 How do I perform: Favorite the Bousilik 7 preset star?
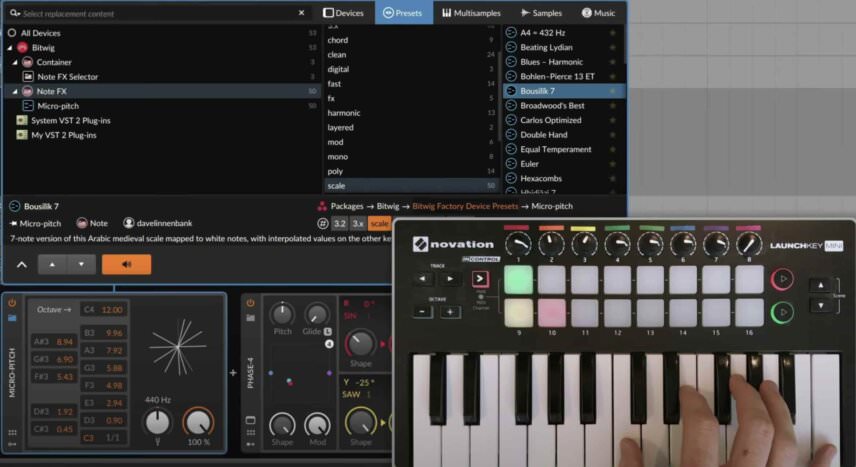click(613, 91)
